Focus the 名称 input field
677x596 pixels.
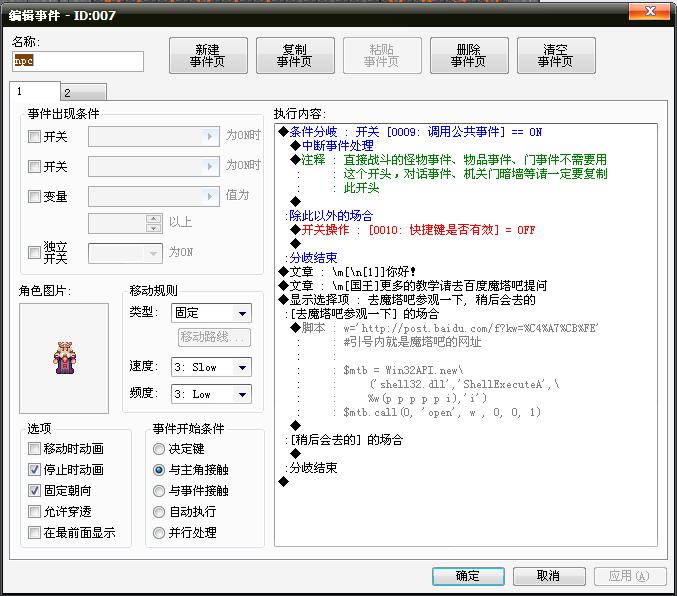(78, 61)
